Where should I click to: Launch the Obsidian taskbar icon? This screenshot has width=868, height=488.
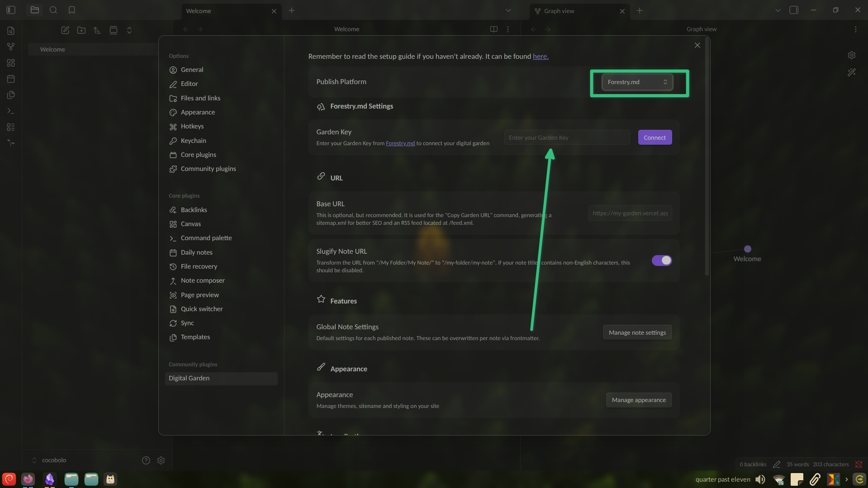point(50,479)
